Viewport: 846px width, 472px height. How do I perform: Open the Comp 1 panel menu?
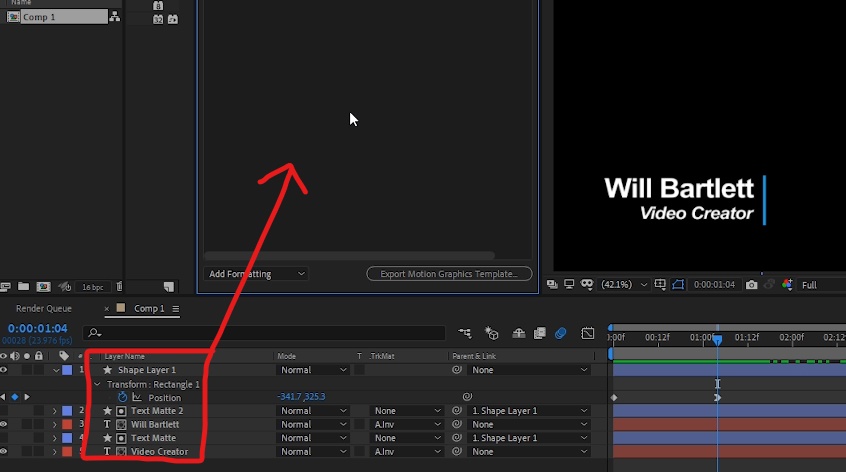[x=175, y=309]
